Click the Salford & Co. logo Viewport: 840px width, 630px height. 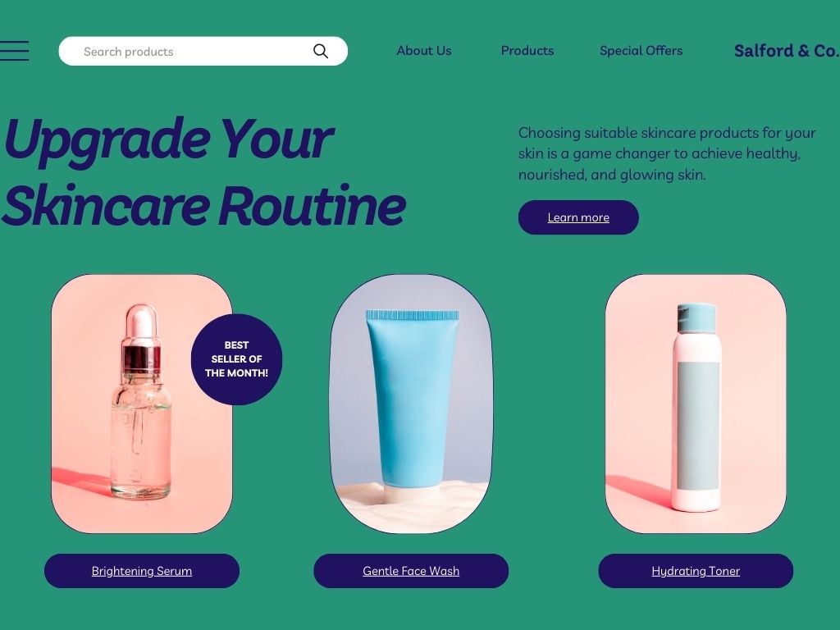click(x=787, y=51)
